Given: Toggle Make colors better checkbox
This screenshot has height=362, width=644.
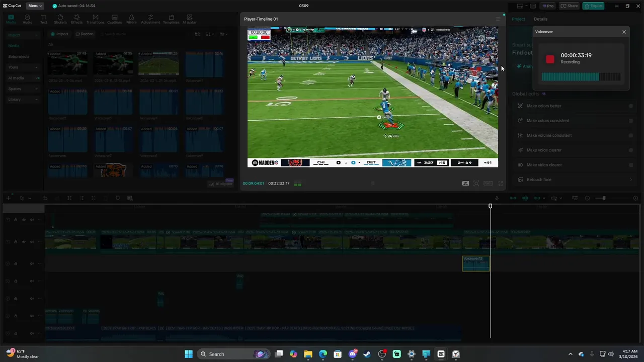Looking at the screenshot, I should coord(631,106).
